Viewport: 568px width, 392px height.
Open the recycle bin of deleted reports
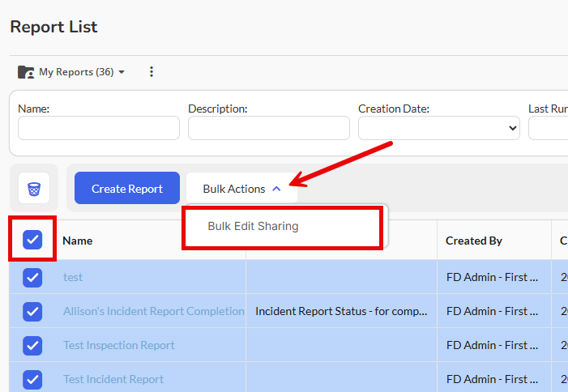click(x=34, y=188)
